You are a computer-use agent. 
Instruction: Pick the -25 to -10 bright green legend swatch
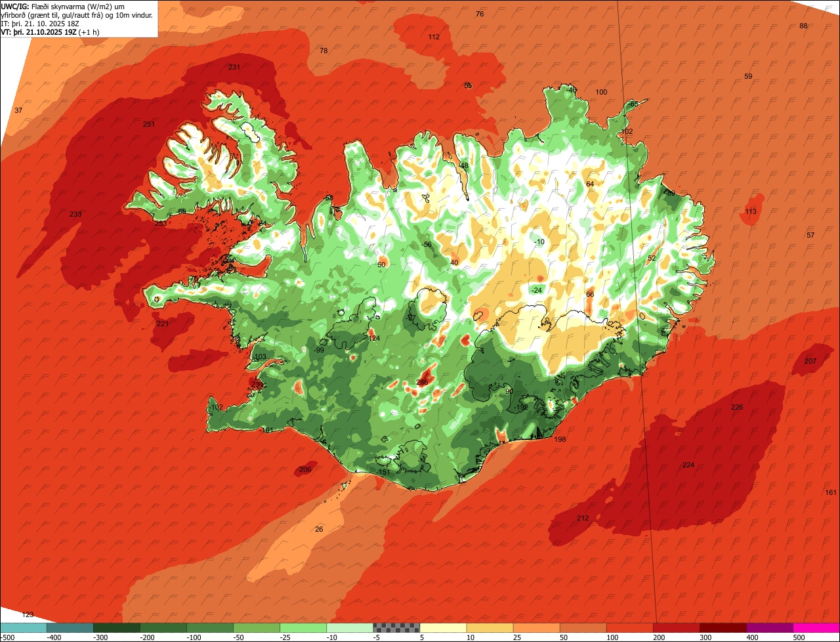pos(303,628)
